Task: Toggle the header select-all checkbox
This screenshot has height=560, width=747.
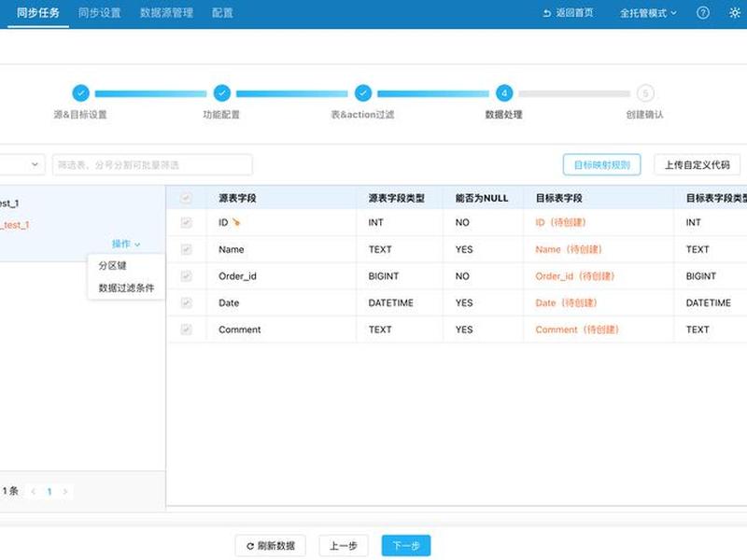Action: point(186,198)
